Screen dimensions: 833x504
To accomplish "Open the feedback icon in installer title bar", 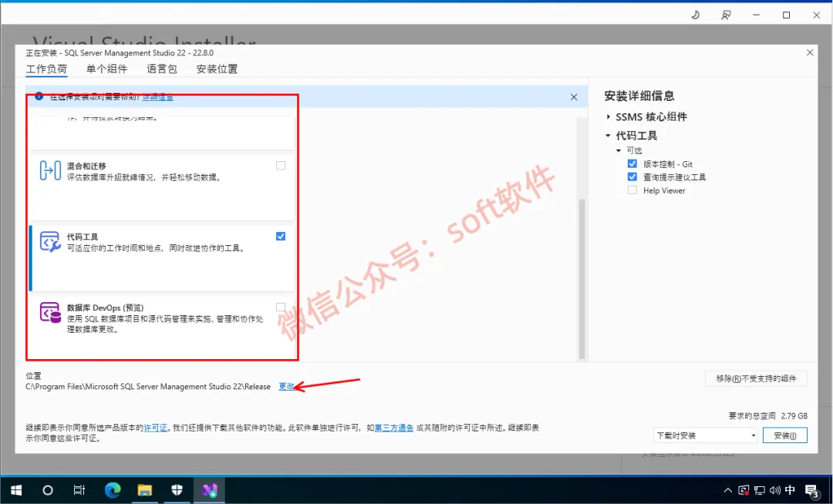I will pos(726,15).
